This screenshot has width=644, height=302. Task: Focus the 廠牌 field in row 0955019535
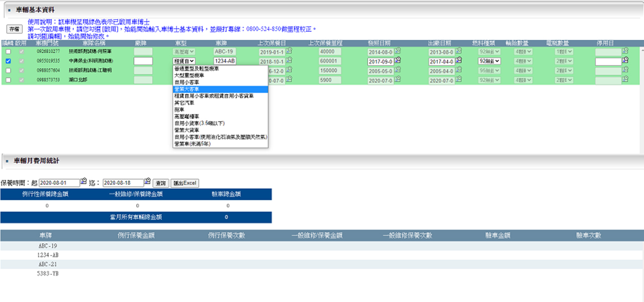point(143,61)
